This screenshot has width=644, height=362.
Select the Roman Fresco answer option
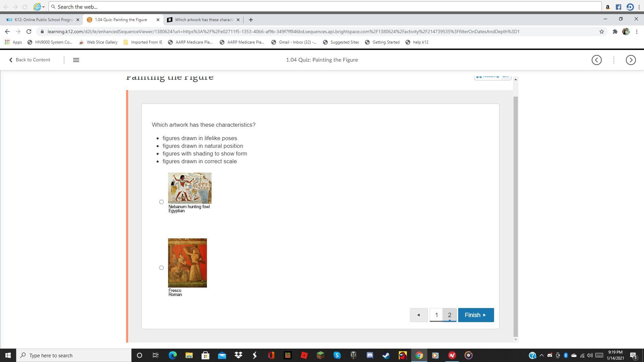(x=161, y=267)
